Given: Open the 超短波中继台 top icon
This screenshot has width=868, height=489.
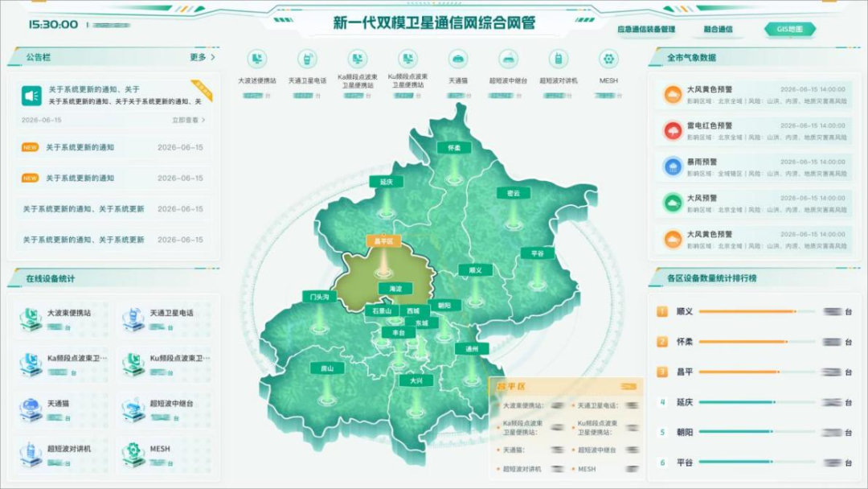Looking at the screenshot, I should [x=508, y=59].
